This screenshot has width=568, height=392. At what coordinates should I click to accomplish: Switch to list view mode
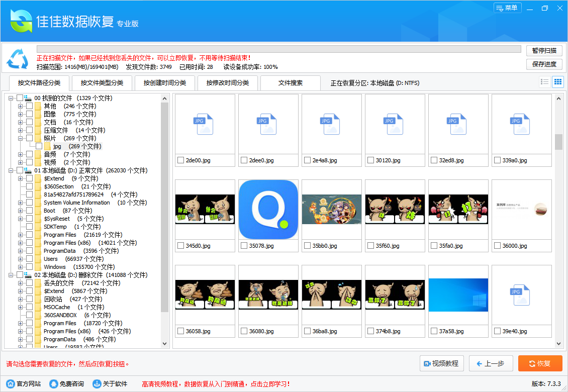tap(544, 81)
